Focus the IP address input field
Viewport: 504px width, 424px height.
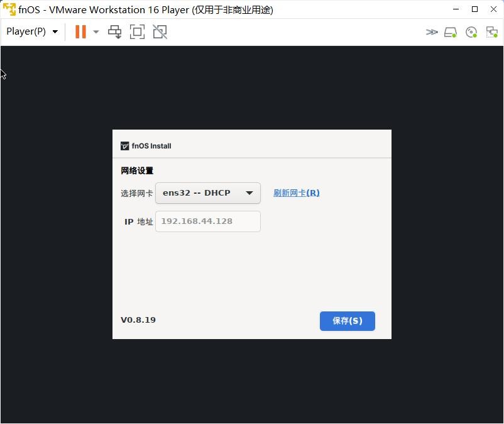coord(208,221)
